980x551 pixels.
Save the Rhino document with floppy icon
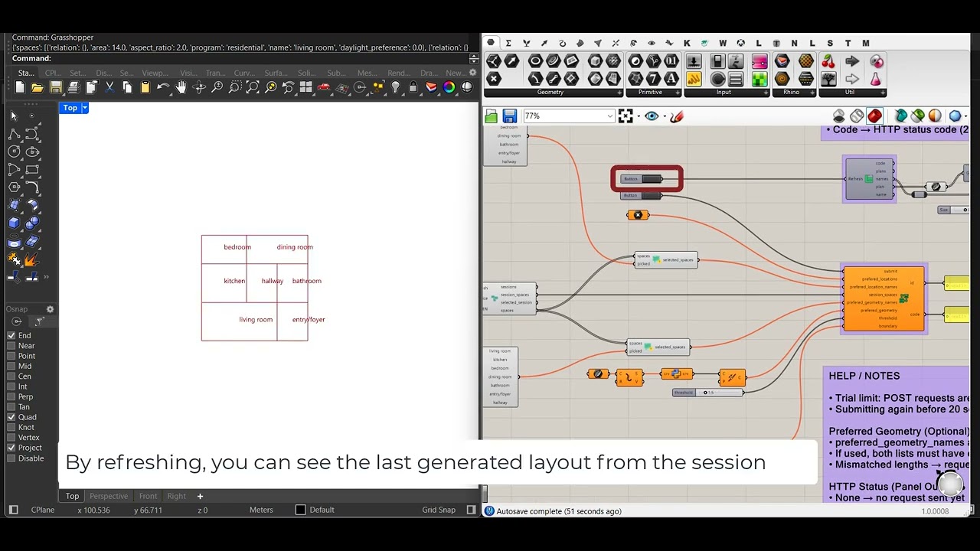[56, 88]
